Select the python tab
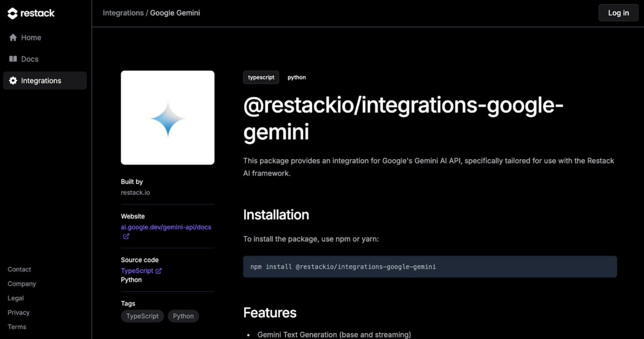The width and height of the screenshot is (644, 339). (297, 77)
